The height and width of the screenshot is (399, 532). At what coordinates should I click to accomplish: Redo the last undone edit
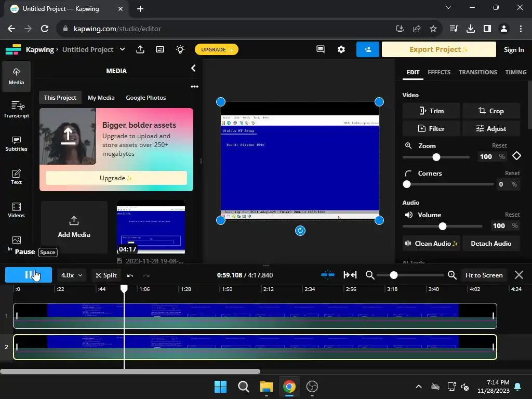point(146,275)
